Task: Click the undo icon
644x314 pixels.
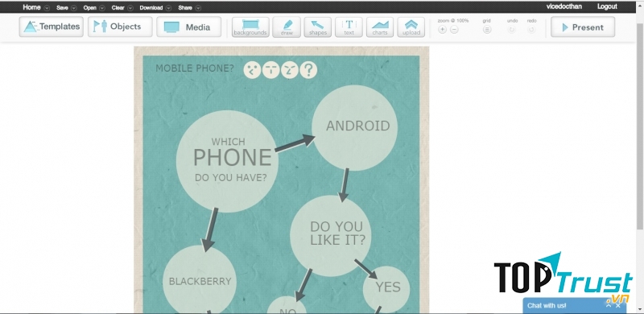Action: click(512, 30)
